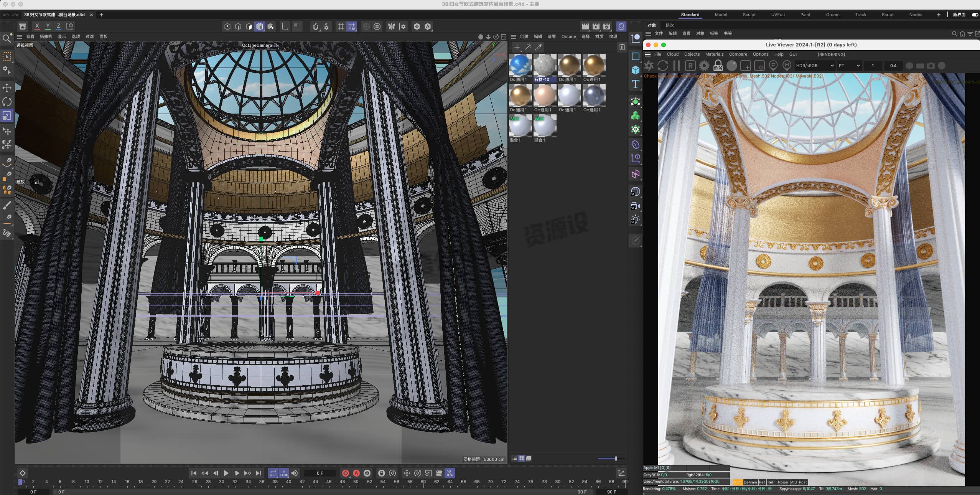Add a new layout with plus
The height and width of the screenshot is (495, 980).
point(939,15)
